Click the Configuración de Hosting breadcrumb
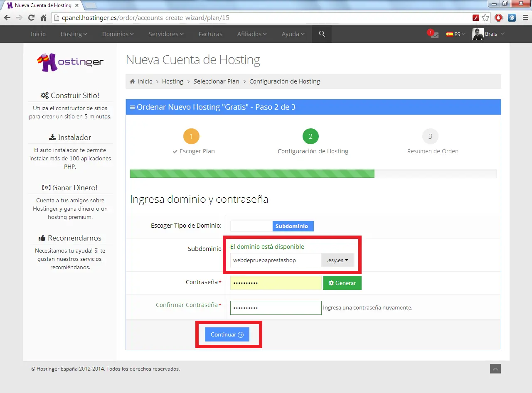 coord(285,81)
